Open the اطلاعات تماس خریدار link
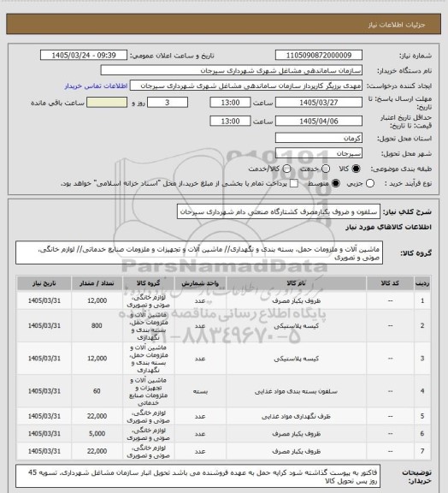Screen dimensions: 448x493 [x=96, y=86]
